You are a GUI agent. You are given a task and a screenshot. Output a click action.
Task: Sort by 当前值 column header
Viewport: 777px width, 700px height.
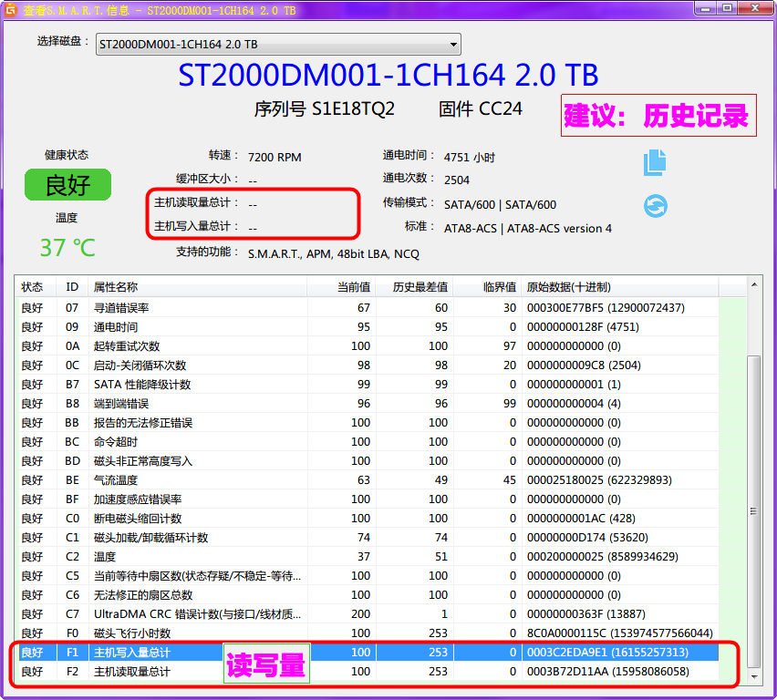(x=341, y=287)
